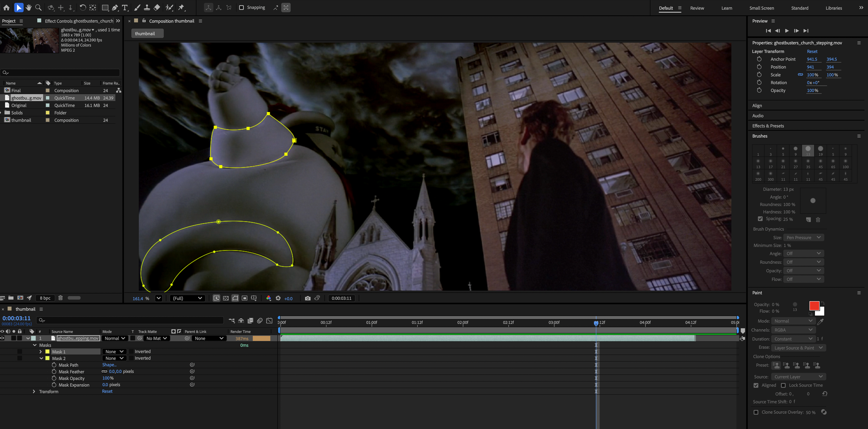Image resolution: width=868 pixels, height=429 pixels.
Task: Toggle the transparency grid icon
Action: (226, 298)
